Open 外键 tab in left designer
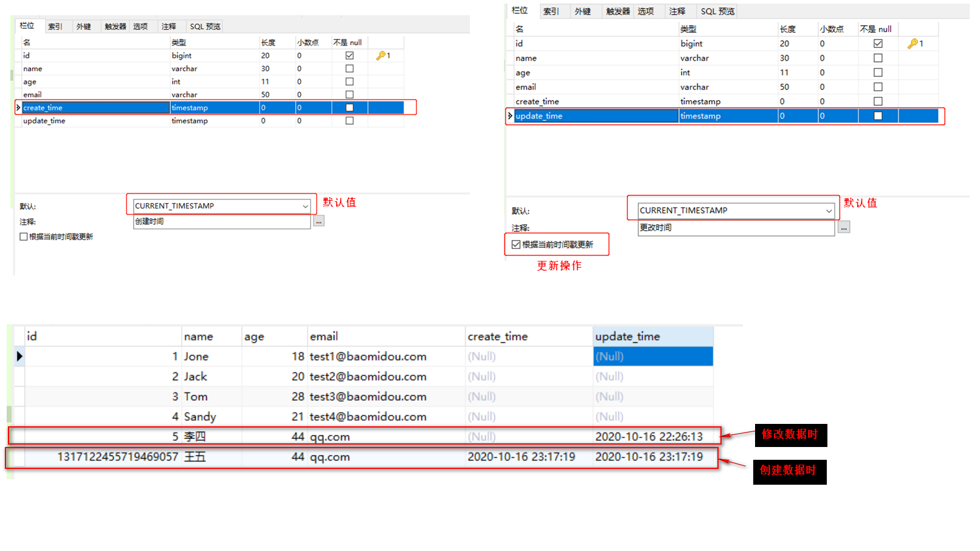The image size is (980, 551). pyautogui.click(x=84, y=26)
